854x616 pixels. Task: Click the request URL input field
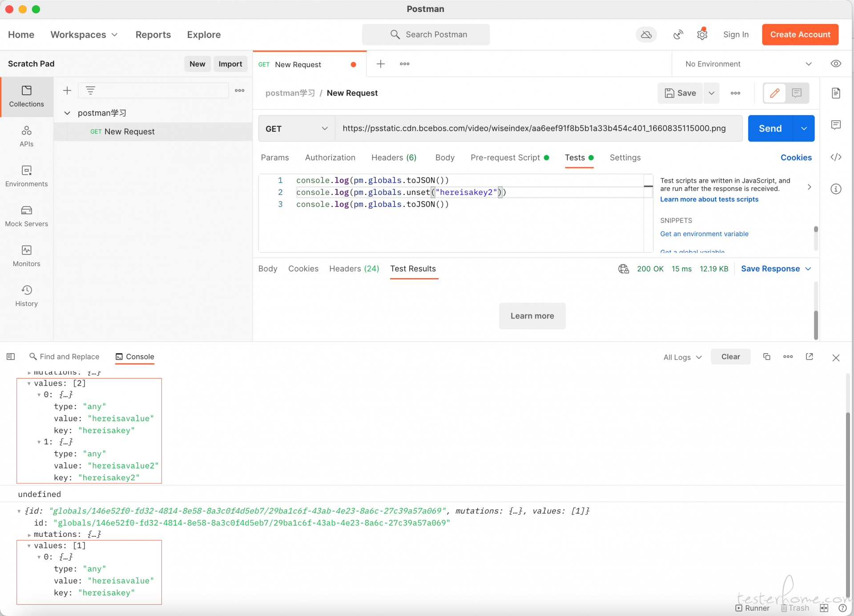click(x=538, y=129)
